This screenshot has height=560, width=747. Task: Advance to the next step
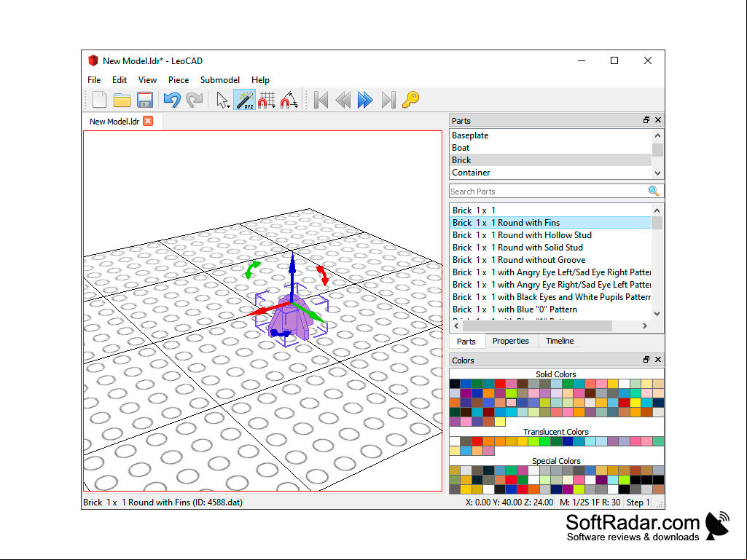[x=365, y=100]
